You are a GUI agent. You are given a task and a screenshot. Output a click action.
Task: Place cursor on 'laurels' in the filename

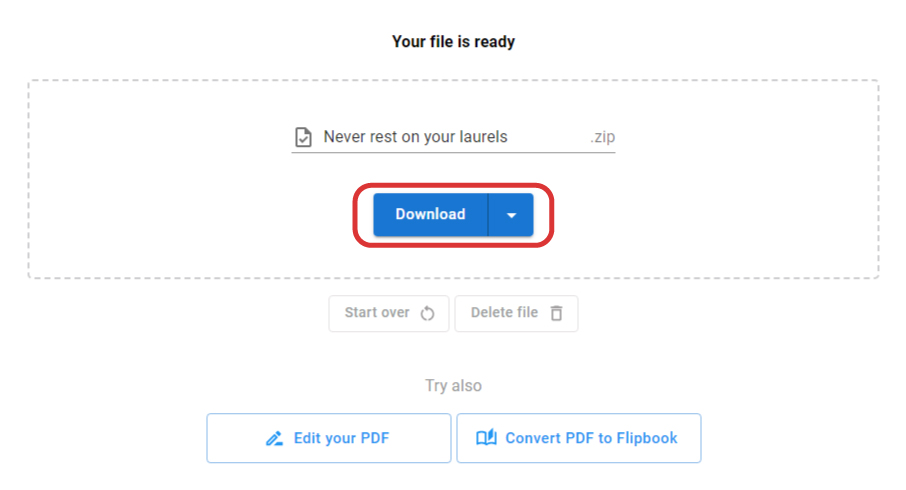pos(482,137)
